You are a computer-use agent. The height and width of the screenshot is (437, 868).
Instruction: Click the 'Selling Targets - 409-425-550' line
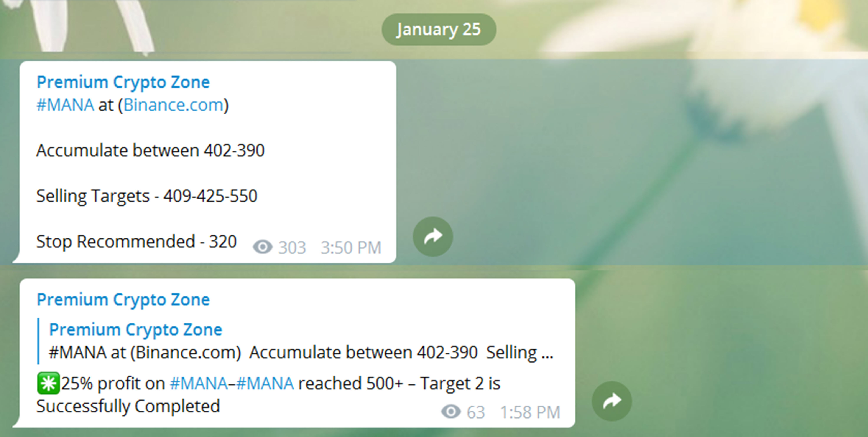coord(147,196)
